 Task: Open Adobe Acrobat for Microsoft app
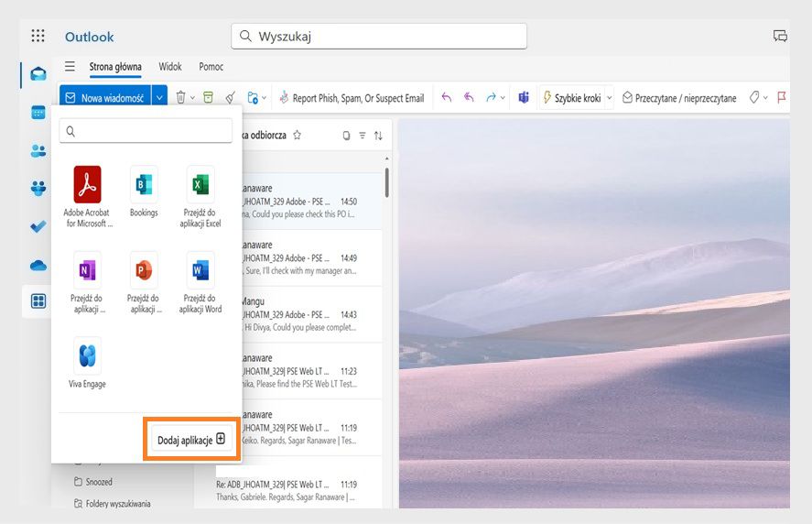(x=87, y=197)
